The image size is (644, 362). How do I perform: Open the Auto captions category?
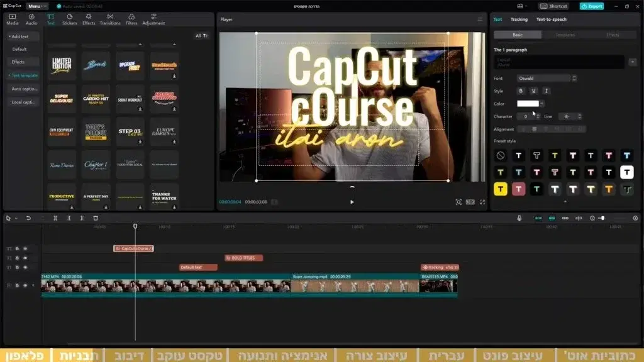tap(25, 89)
